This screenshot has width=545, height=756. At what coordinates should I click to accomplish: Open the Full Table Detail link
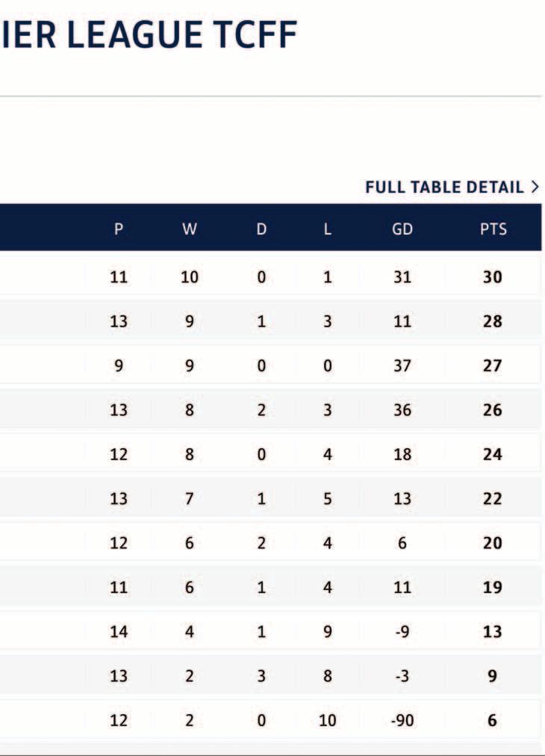tap(444, 188)
